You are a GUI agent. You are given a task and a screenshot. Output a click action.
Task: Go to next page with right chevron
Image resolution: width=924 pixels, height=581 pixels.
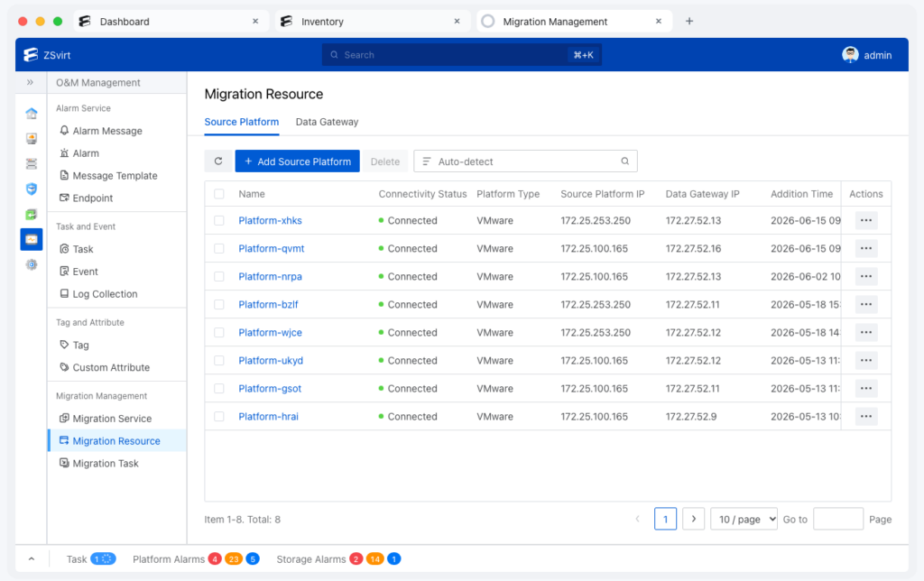coord(694,519)
